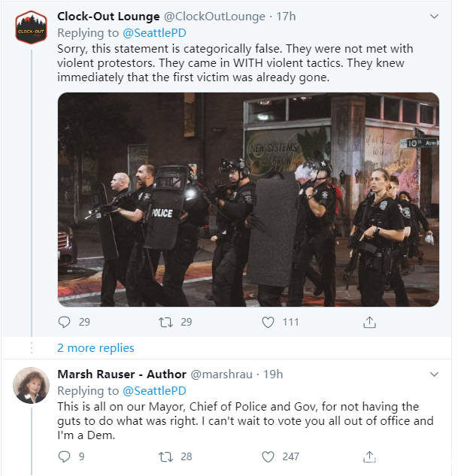Click the 17h timestamp

click(x=286, y=16)
